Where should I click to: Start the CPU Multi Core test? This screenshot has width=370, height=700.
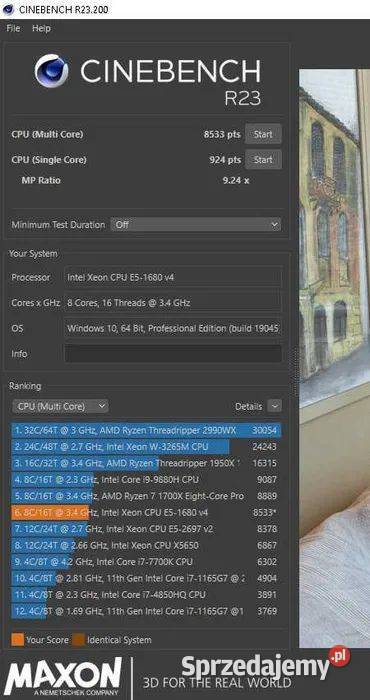click(263, 134)
